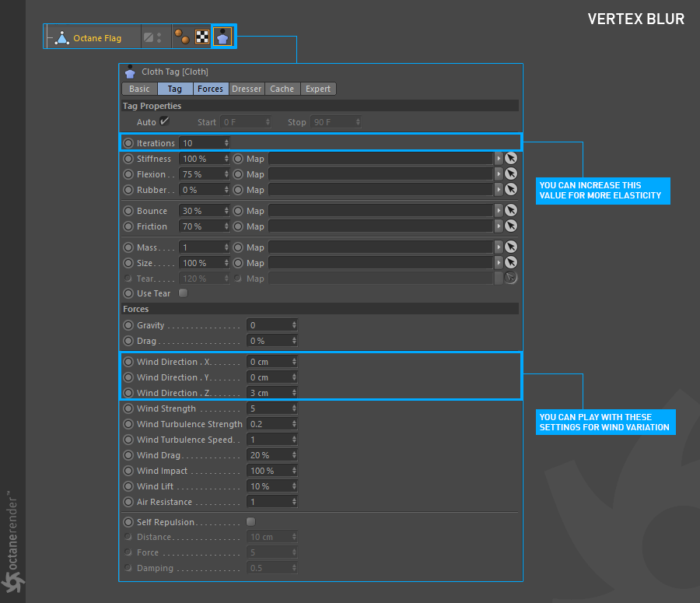Click the Wind Direction Z keyframe circle
The width and height of the screenshot is (700, 603).
[x=128, y=393]
